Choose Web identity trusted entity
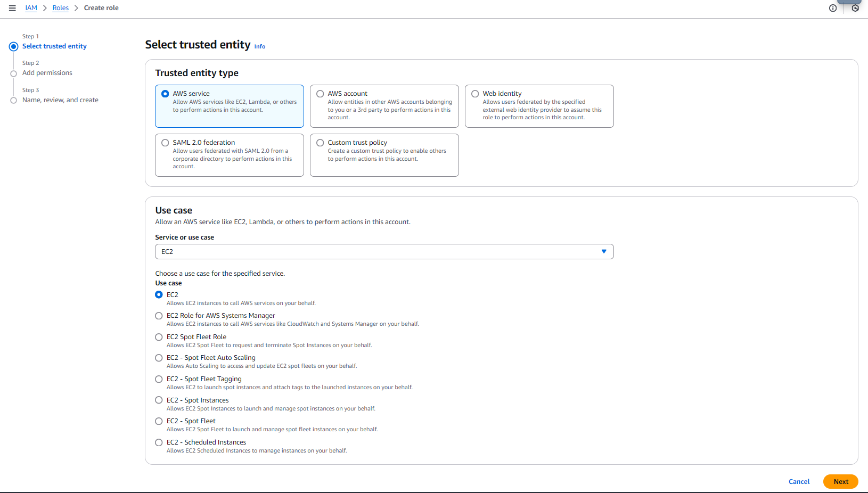Viewport: 868px width, 493px height. point(539,106)
